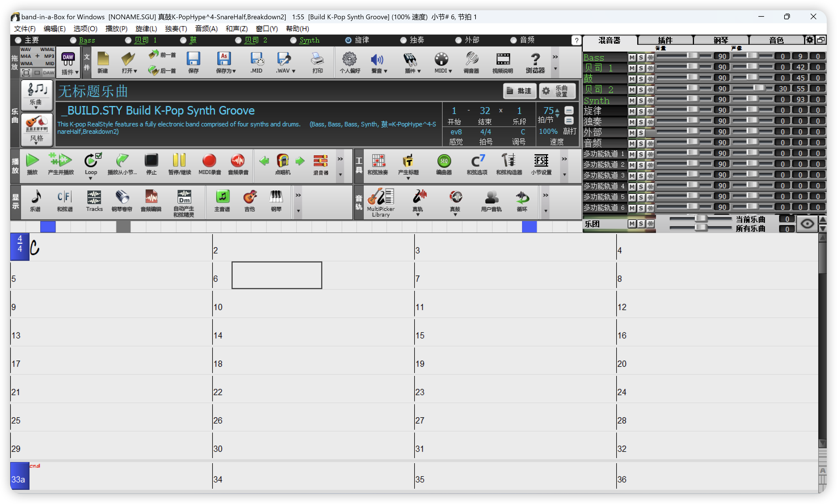Screen dimensions: 837x504
Task: Open the chord sheet display icon
Action: tap(64, 201)
